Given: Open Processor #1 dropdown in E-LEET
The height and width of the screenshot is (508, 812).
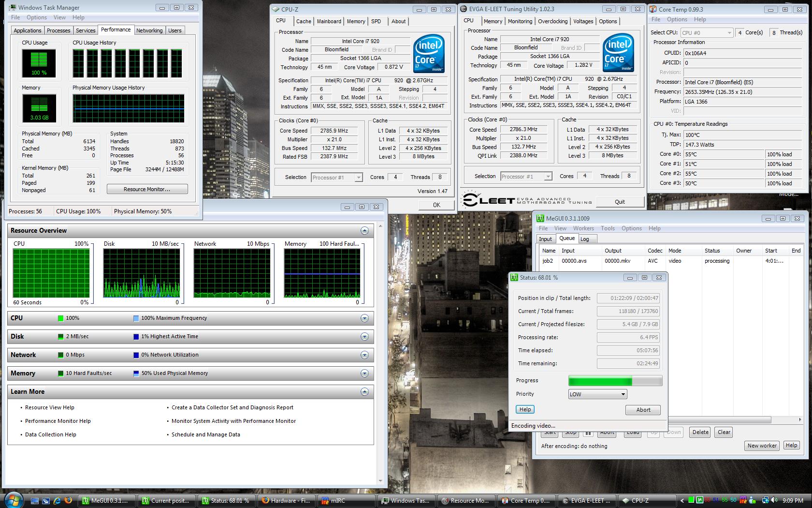Looking at the screenshot, I should click(526, 177).
